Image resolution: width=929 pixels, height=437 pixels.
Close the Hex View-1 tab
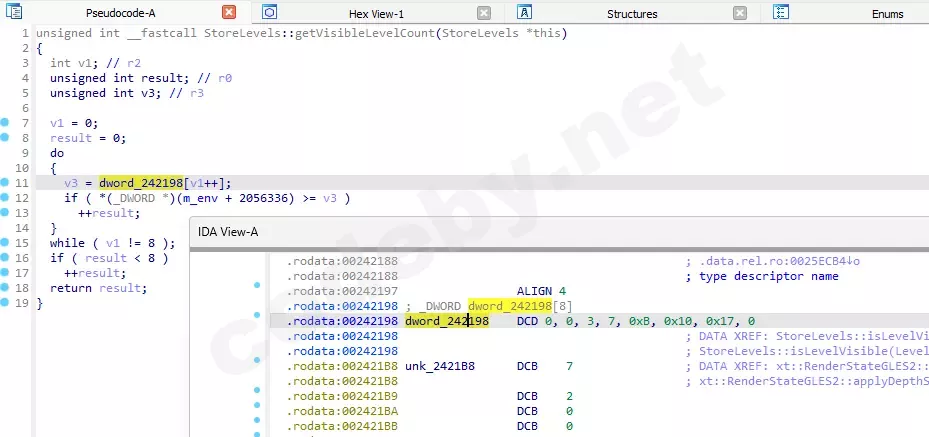484,13
